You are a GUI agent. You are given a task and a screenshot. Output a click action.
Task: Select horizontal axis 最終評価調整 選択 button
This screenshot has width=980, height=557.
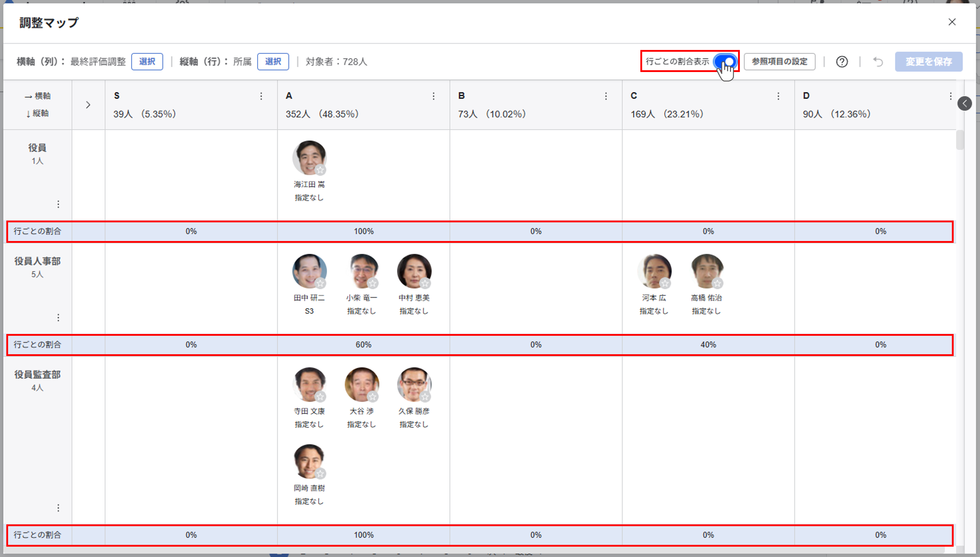click(147, 62)
